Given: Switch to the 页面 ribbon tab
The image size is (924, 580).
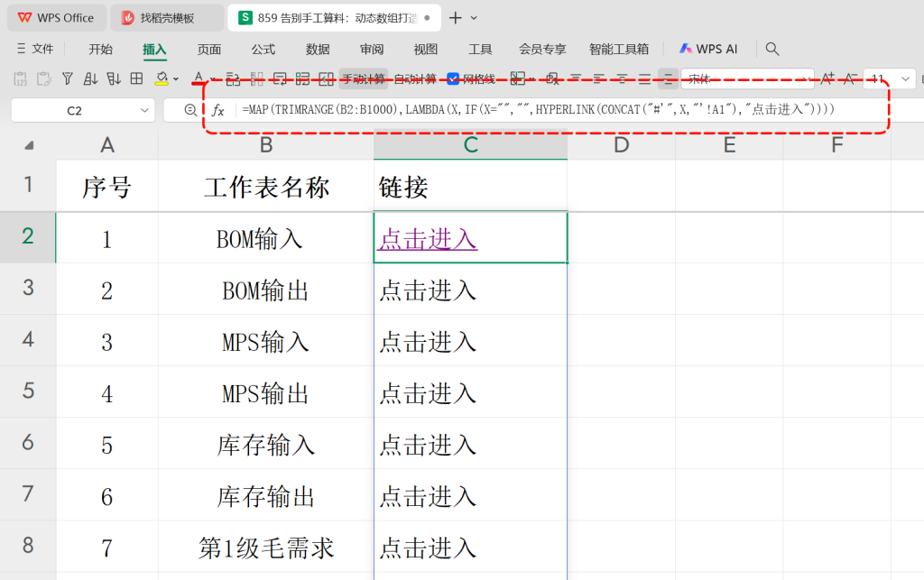Looking at the screenshot, I should point(208,50).
